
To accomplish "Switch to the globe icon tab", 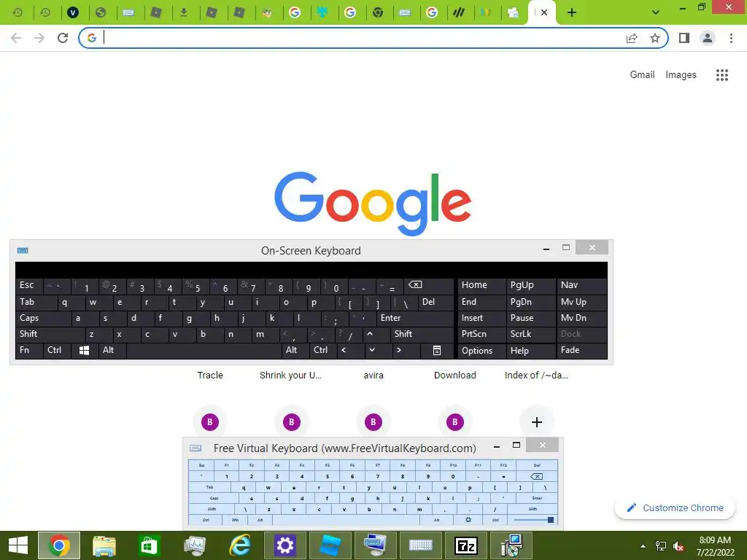I will [x=101, y=12].
